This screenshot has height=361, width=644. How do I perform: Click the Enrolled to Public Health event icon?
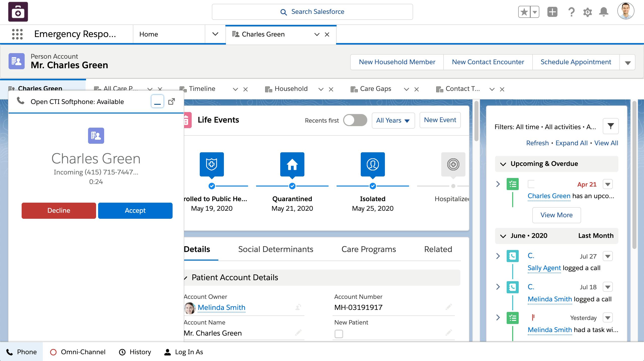point(212,164)
